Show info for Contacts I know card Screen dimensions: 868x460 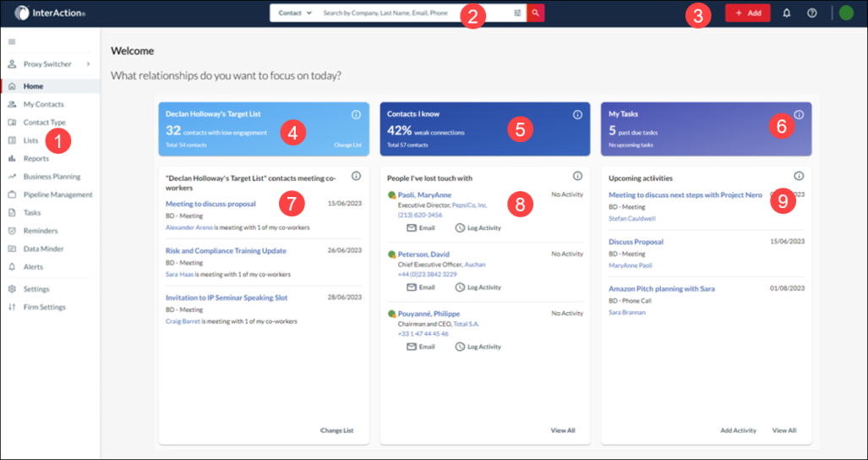pyautogui.click(x=578, y=114)
